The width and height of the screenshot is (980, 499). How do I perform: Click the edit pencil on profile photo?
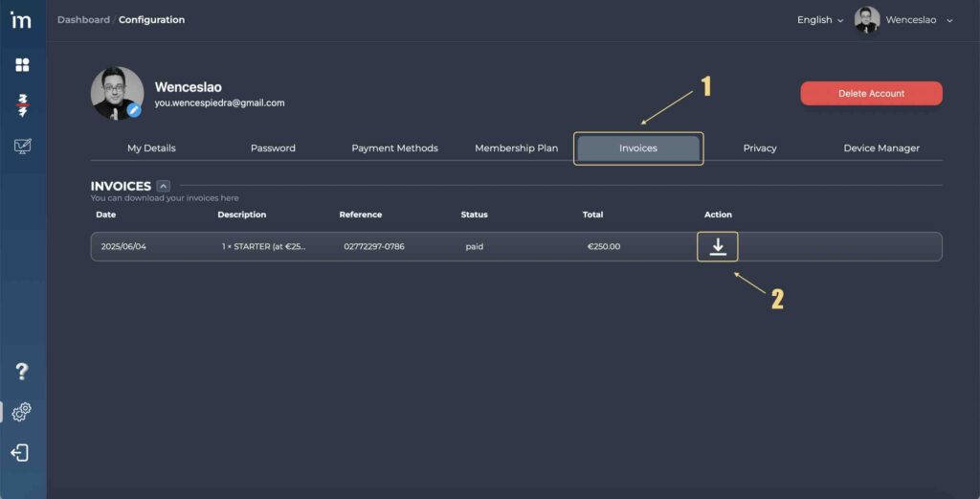tap(134, 110)
